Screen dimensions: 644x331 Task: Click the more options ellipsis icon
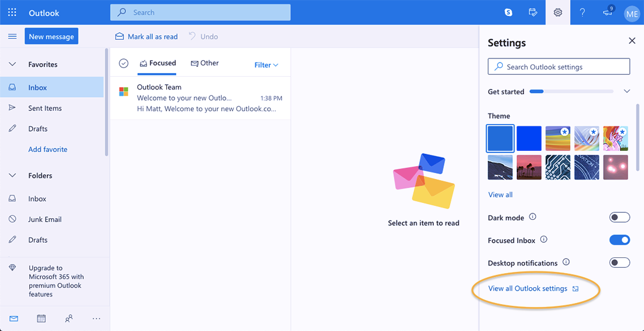97,319
